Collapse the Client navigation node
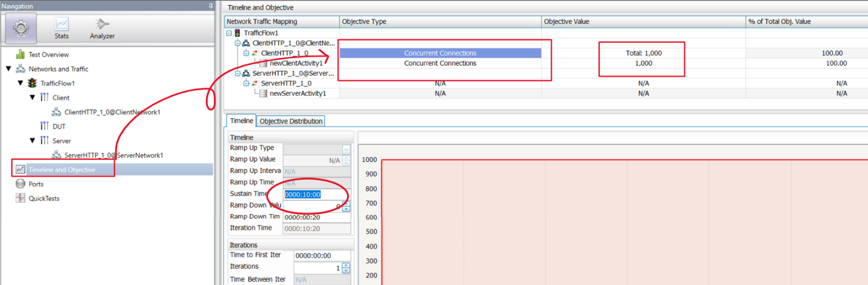 pyautogui.click(x=33, y=97)
